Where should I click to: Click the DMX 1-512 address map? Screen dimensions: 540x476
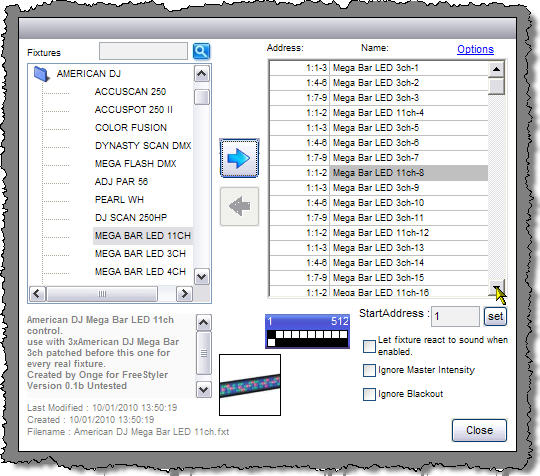[x=307, y=331]
